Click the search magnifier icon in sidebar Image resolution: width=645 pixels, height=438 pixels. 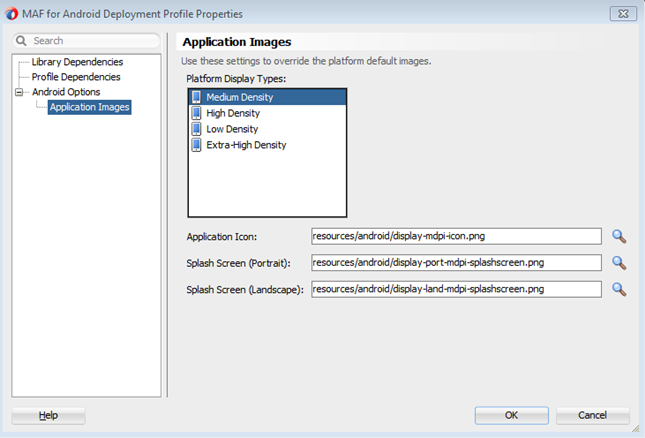pos(21,41)
